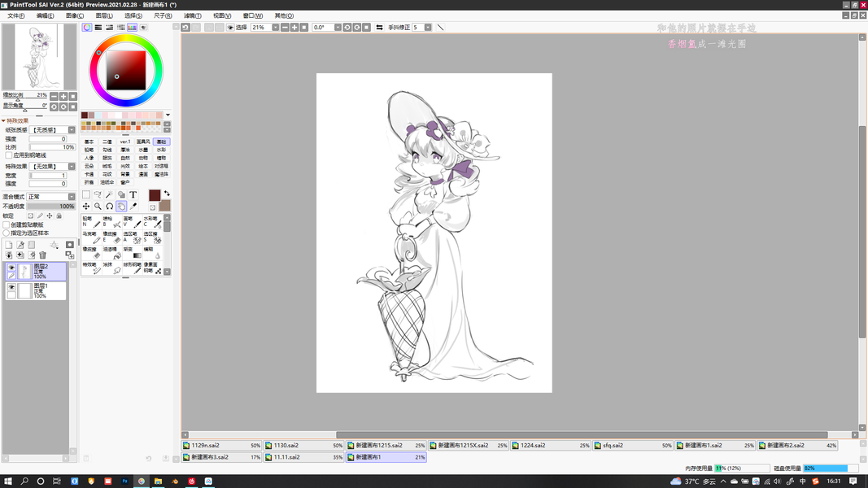Select the 画笔 V brush
868x488 pixels.
pyautogui.click(x=133, y=222)
